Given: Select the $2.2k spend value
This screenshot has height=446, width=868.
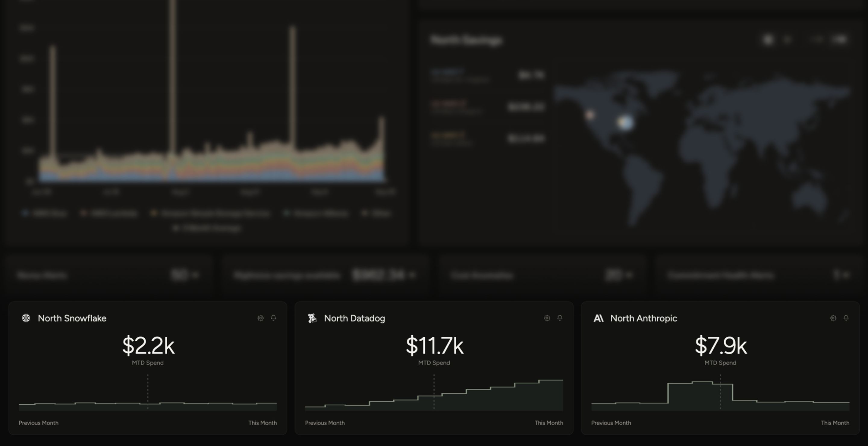Looking at the screenshot, I should coord(148,346).
